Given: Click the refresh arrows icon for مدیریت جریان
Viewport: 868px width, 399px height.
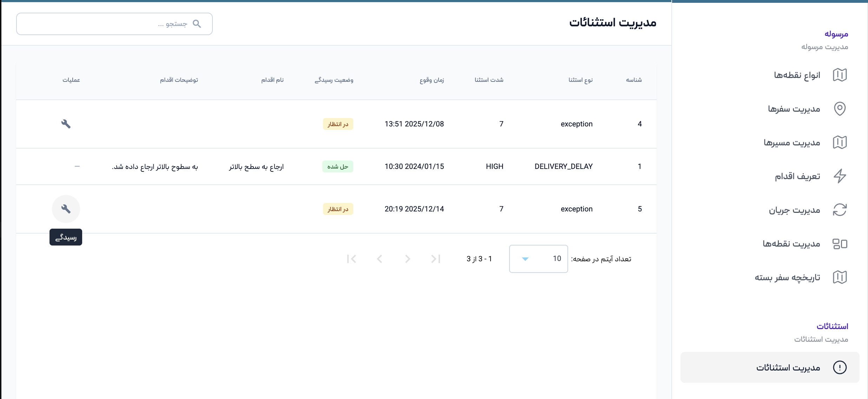Looking at the screenshot, I should (x=840, y=210).
